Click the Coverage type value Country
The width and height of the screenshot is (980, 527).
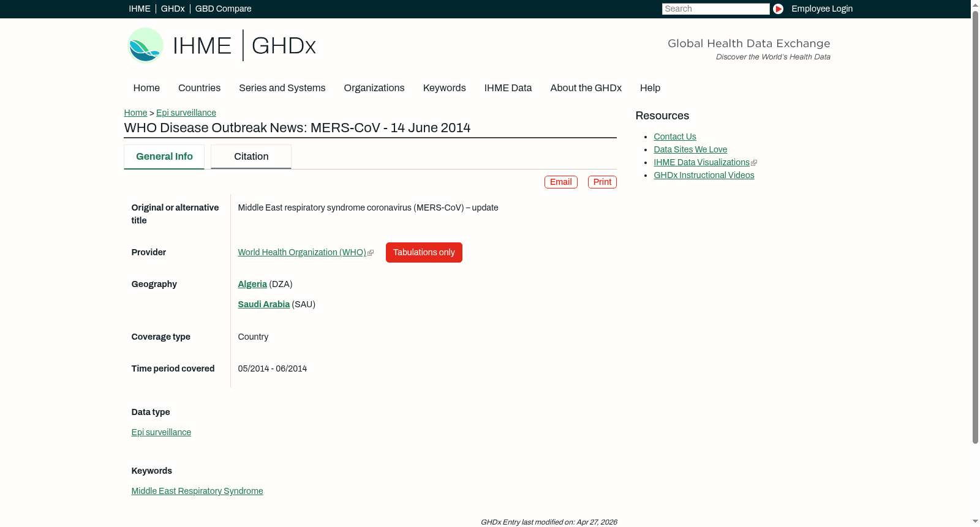pos(253,337)
